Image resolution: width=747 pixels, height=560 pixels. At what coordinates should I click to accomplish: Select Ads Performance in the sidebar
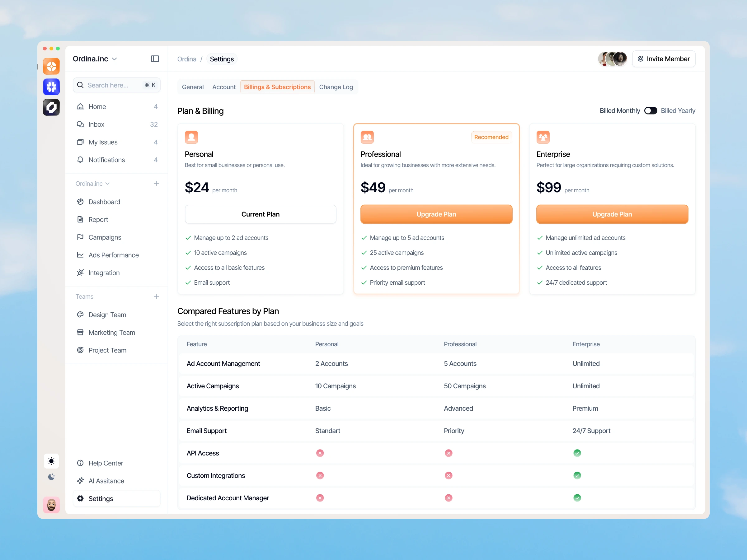(x=113, y=255)
